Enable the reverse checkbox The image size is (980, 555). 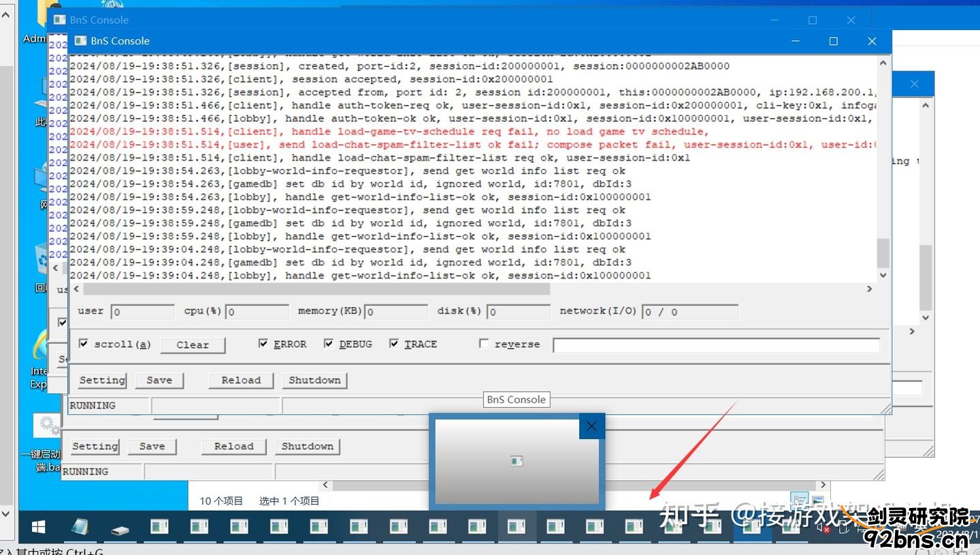[484, 344]
